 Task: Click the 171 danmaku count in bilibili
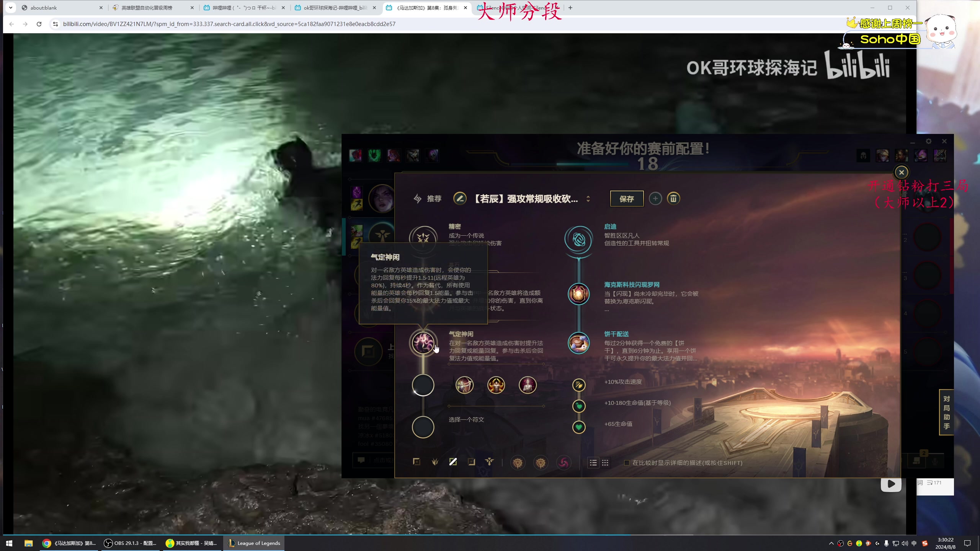pos(934,483)
